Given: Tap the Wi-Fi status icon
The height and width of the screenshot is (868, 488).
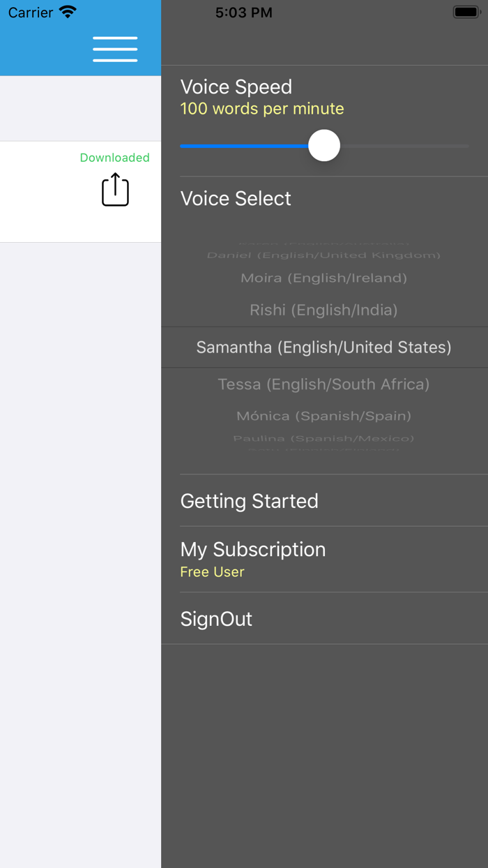Looking at the screenshot, I should click(68, 12).
